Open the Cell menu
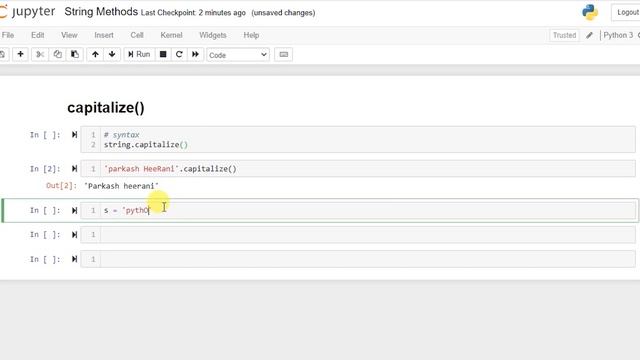The image size is (640, 360). [137, 35]
